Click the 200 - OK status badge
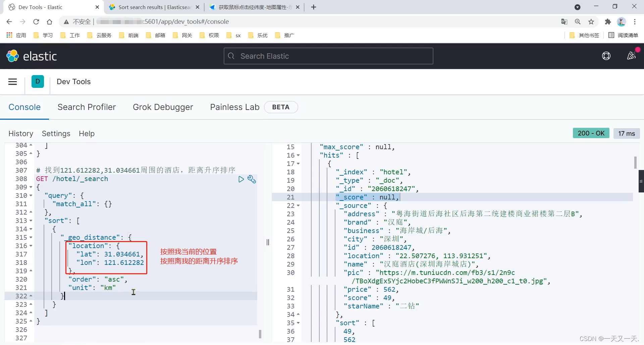This screenshot has width=644, height=345. (x=591, y=133)
